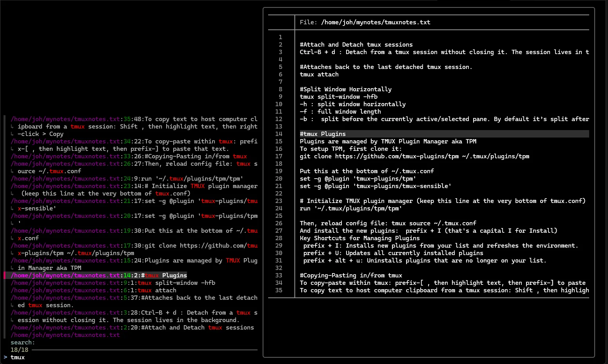Select result tmuxnotes.txt:35:48 To copy text to host
608x364 pixels.
point(134,127)
